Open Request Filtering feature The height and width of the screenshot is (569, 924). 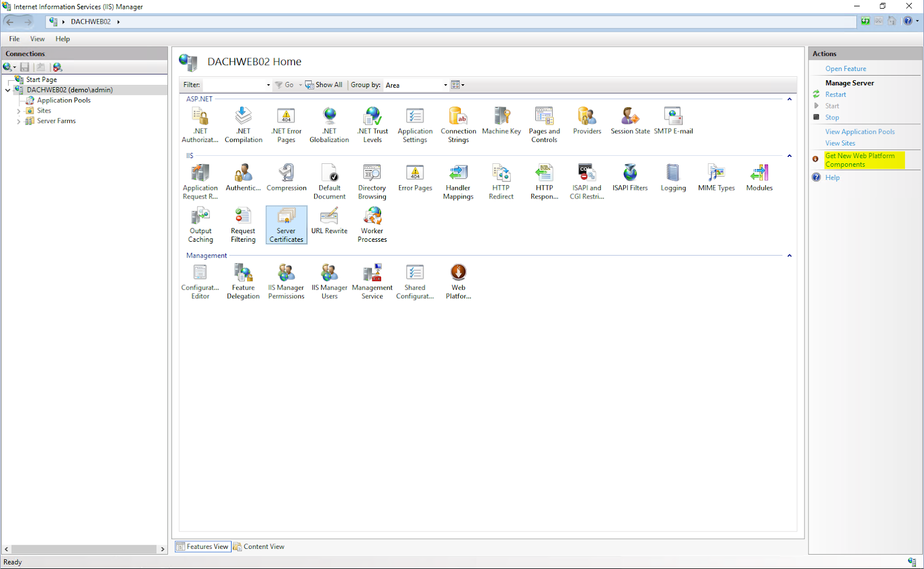pos(243,224)
